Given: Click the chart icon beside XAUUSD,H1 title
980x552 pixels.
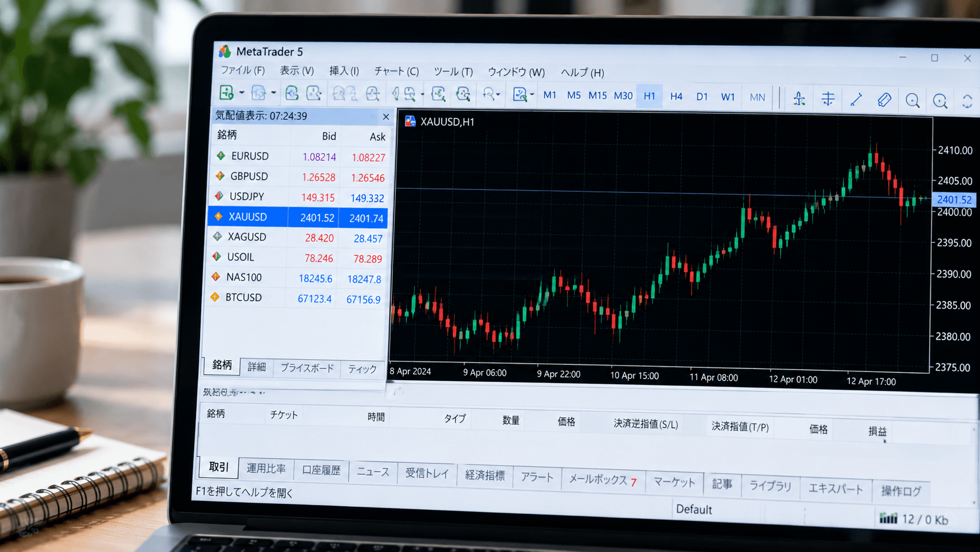Looking at the screenshot, I should coord(410,121).
